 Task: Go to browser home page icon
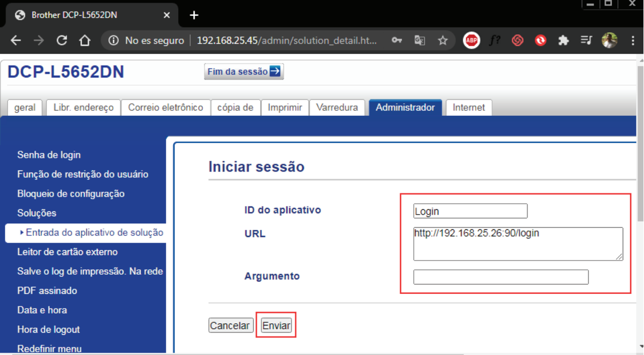(x=85, y=40)
